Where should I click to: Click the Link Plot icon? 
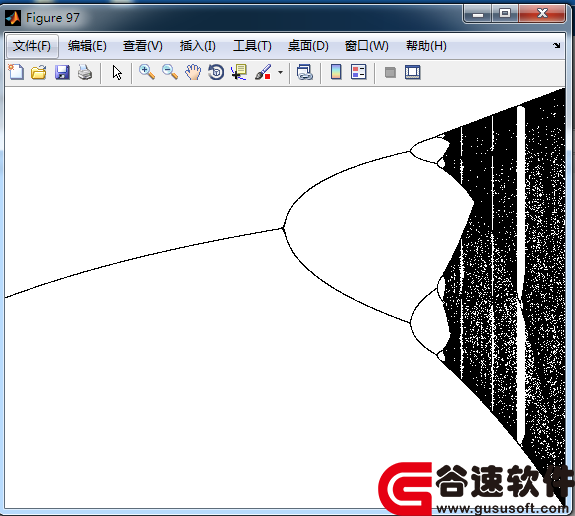[305, 72]
